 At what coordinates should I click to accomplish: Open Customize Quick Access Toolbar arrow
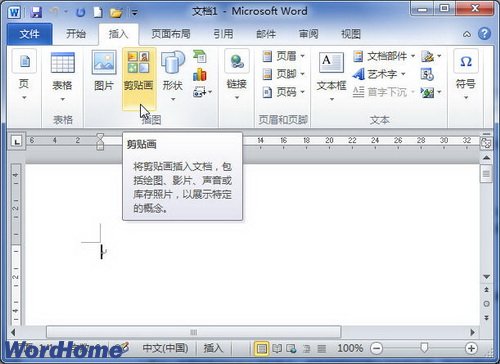point(134,13)
